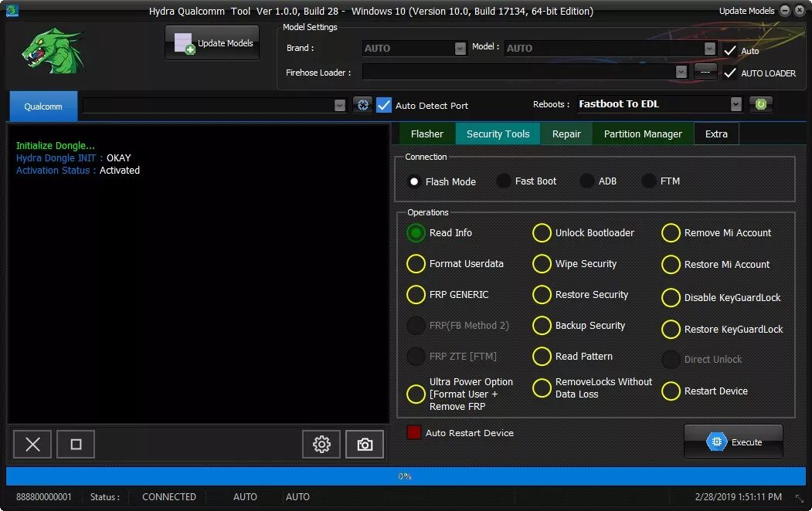Viewport: 812px width, 511px height.
Task: Select the Qualcomm tab
Action: [43, 106]
